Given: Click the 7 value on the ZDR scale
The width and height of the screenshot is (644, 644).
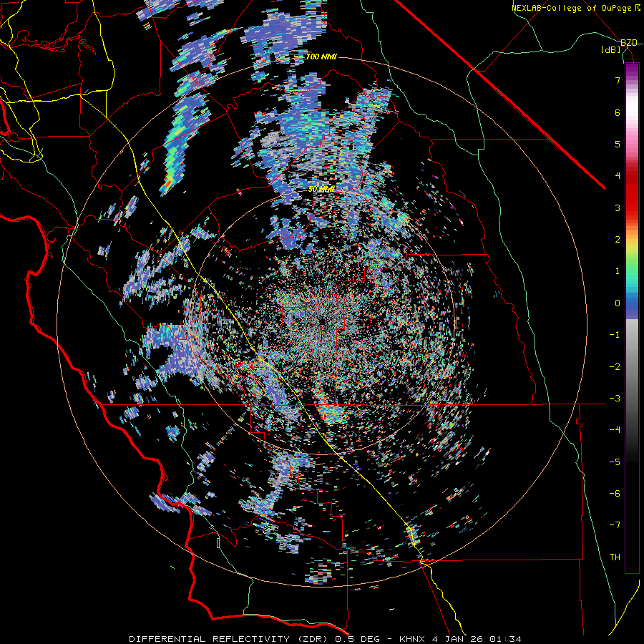Looking at the screenshot, I should tap(618, 80).
